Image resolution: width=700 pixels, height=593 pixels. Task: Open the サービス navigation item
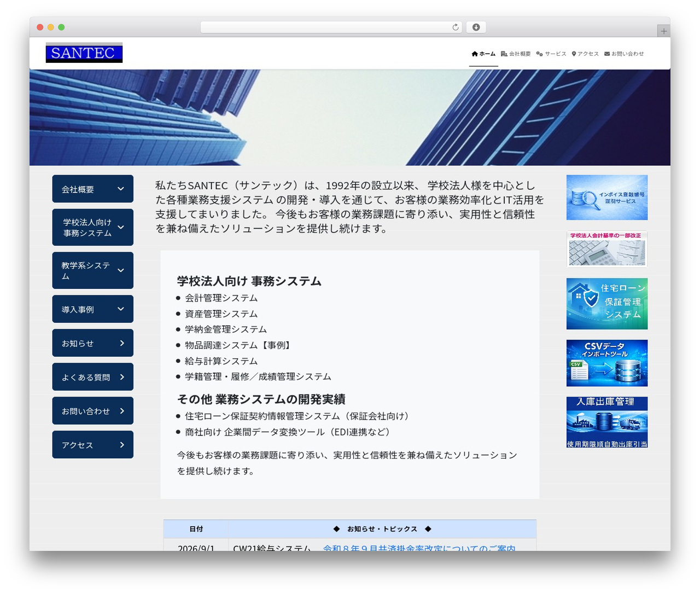[x=551, y=54]
